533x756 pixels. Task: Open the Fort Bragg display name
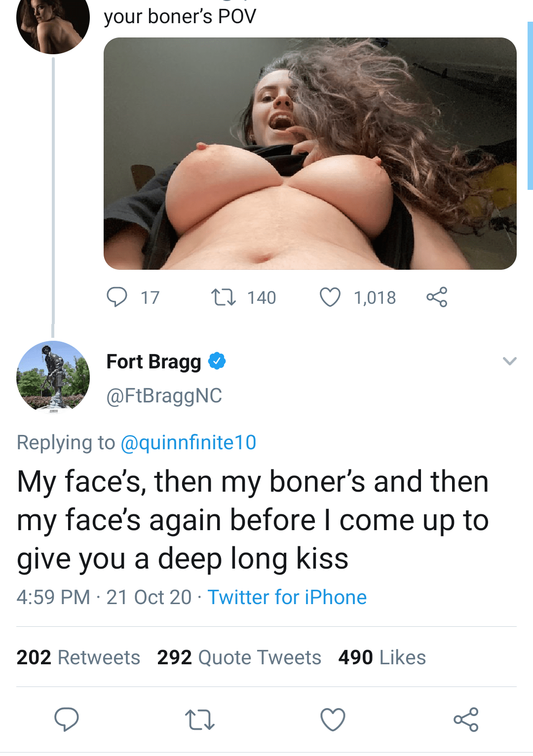(153, 361)
